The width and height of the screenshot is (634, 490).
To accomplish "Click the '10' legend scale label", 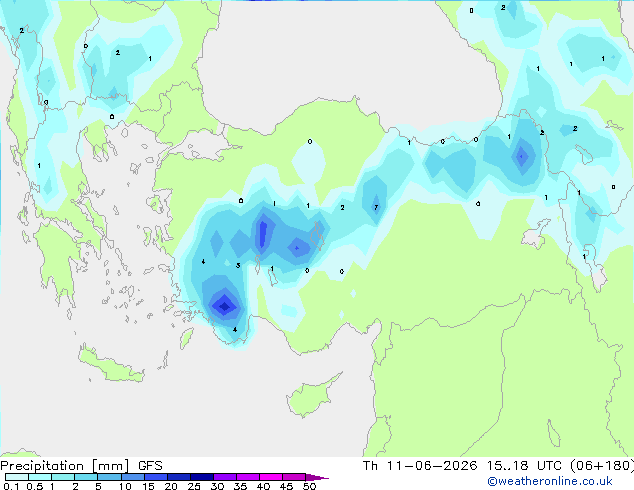I will click(125, 486).
